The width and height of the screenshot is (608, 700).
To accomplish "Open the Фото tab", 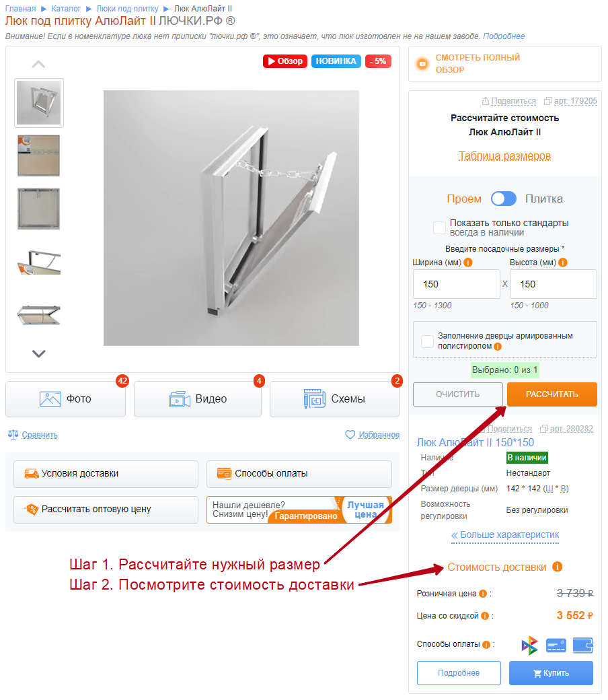I will pos(65,398).
